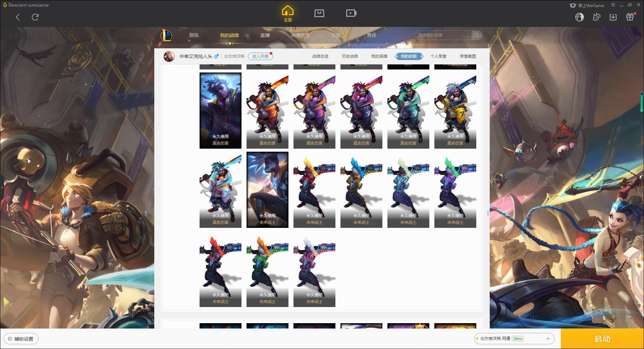644x349 pixels.
Task: Select the green-plume purple 未来战士 chroma card
Action: [x=455, y=190]
